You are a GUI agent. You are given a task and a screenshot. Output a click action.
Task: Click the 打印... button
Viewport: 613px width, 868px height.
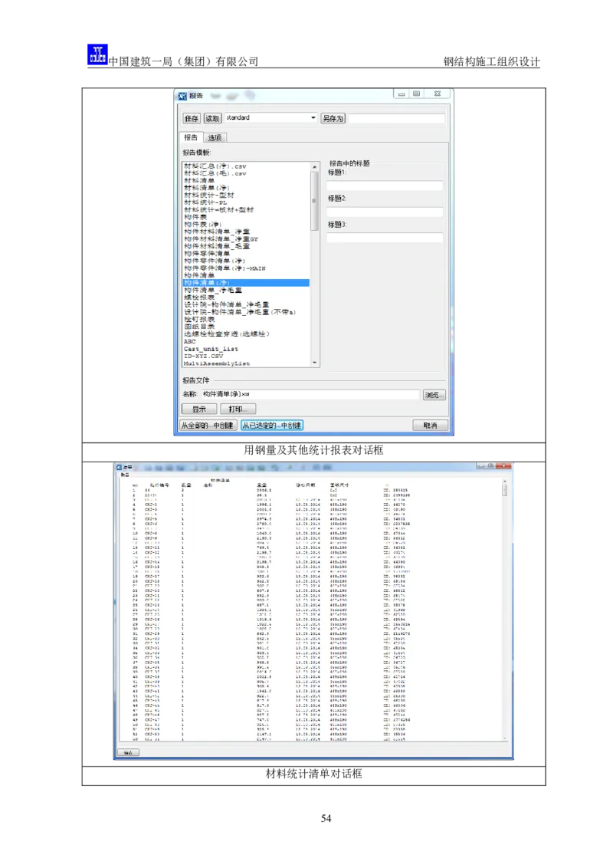click(x=238, y=409)
